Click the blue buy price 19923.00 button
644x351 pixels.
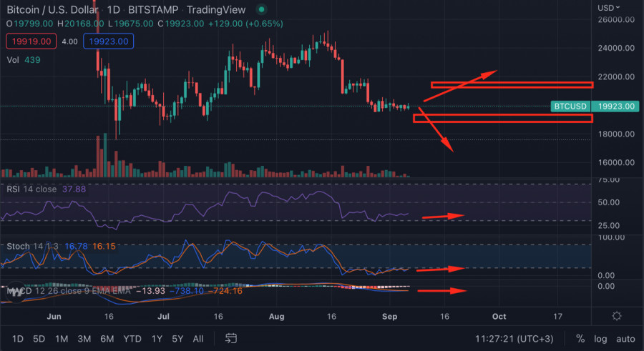click(x=109, y=41)
